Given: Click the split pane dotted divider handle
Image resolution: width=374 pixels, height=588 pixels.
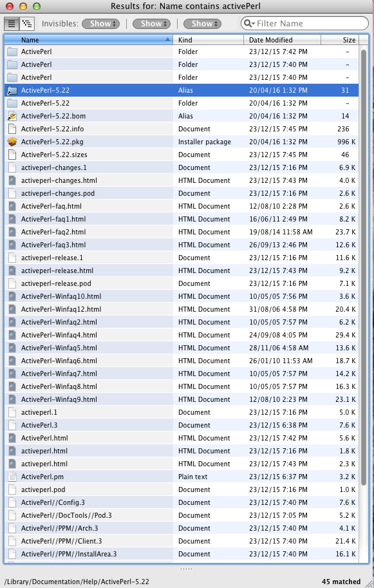Looking at the screenshot, I should pyautogui.click(x=186, y=569).
